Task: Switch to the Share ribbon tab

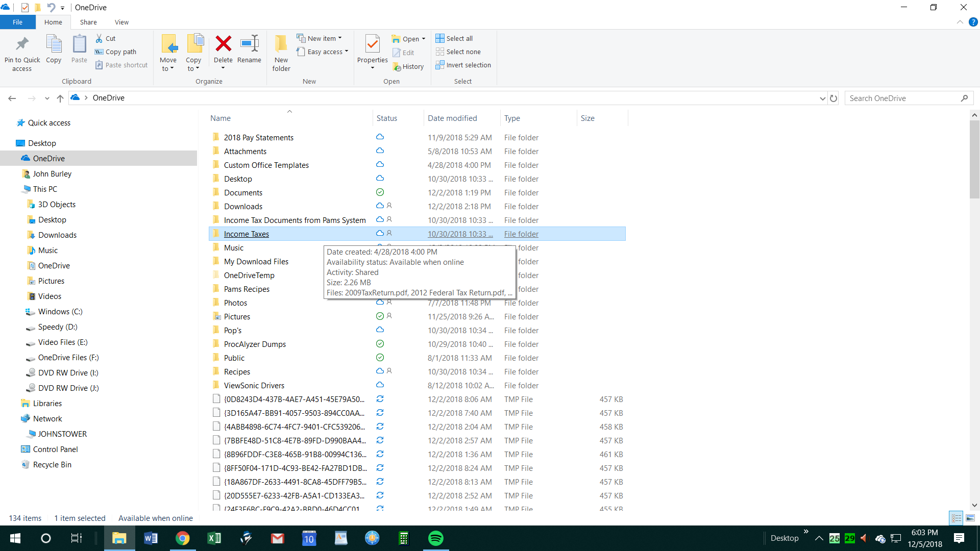Action: (88, 22)
